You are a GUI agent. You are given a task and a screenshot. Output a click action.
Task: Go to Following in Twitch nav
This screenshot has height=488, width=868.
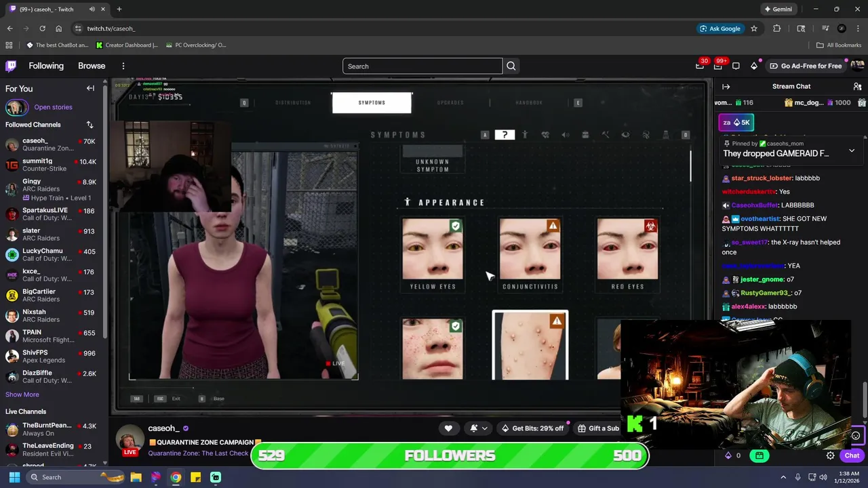[x=46, y=66]
